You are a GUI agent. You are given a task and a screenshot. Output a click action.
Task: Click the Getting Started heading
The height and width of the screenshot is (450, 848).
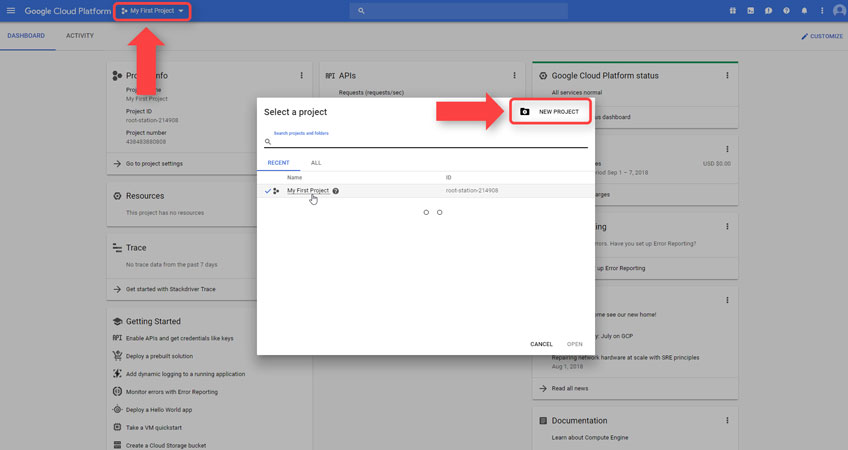153,321
